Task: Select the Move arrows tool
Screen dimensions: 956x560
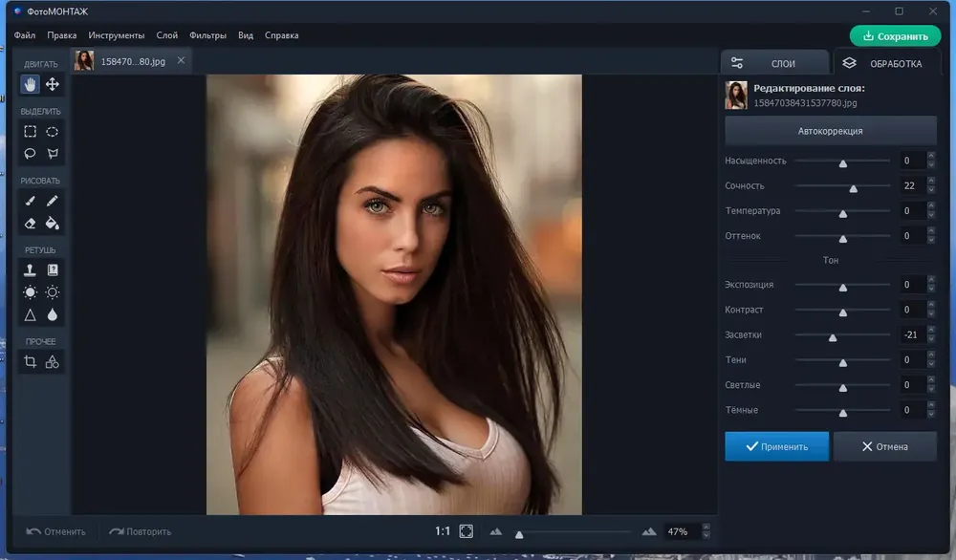Action: tap(53, 84)
